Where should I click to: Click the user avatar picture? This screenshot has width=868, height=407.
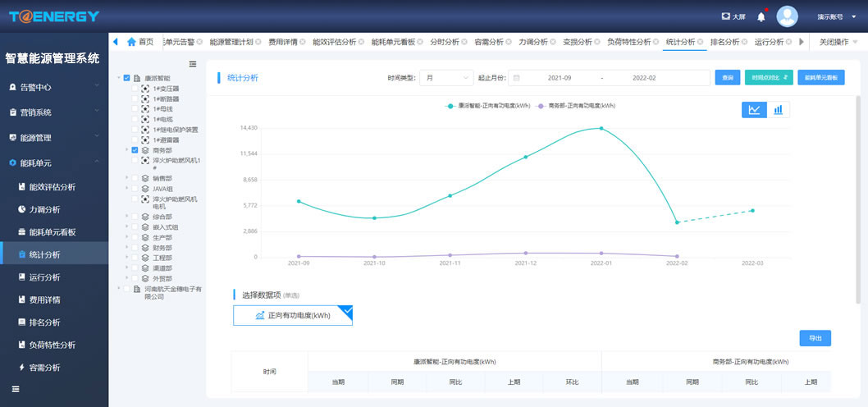click(x=787, y=16)
